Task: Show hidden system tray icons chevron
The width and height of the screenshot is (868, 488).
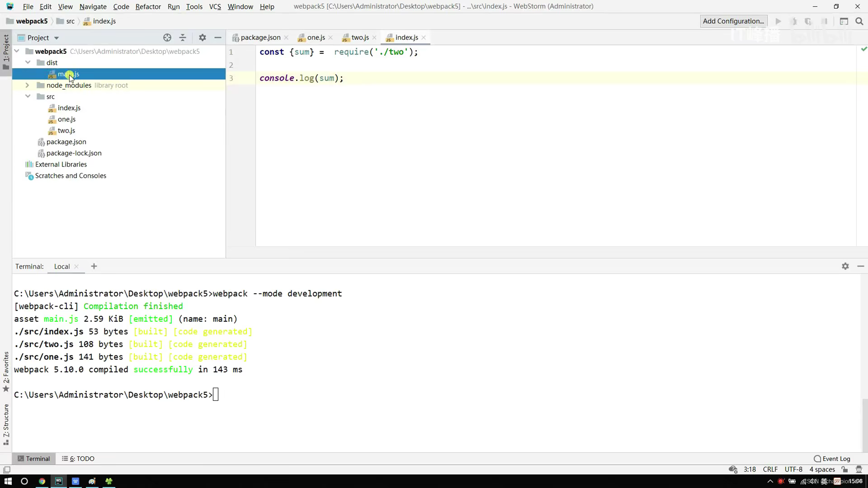Action: point(770,481)
